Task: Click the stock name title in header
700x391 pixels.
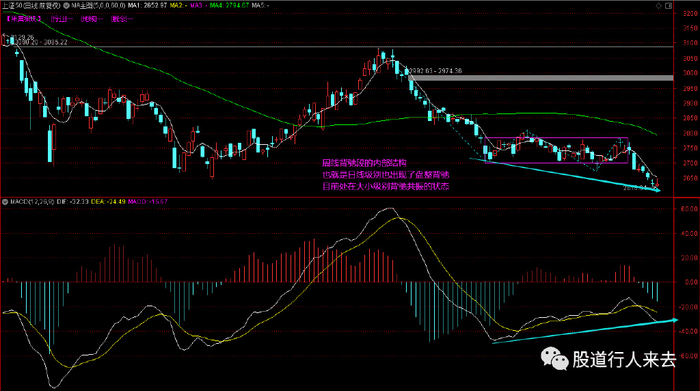Action: [31, 6]
